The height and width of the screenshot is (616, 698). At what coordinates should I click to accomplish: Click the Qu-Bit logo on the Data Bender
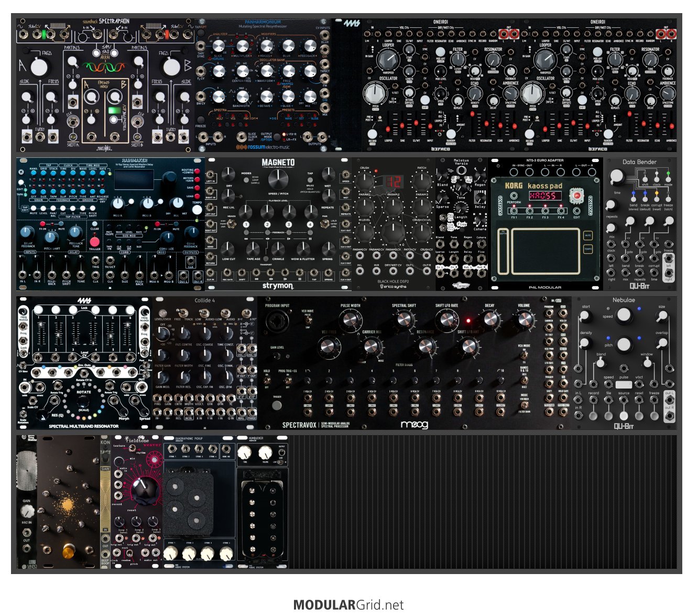pyautogui.click(x=639, y=286)
